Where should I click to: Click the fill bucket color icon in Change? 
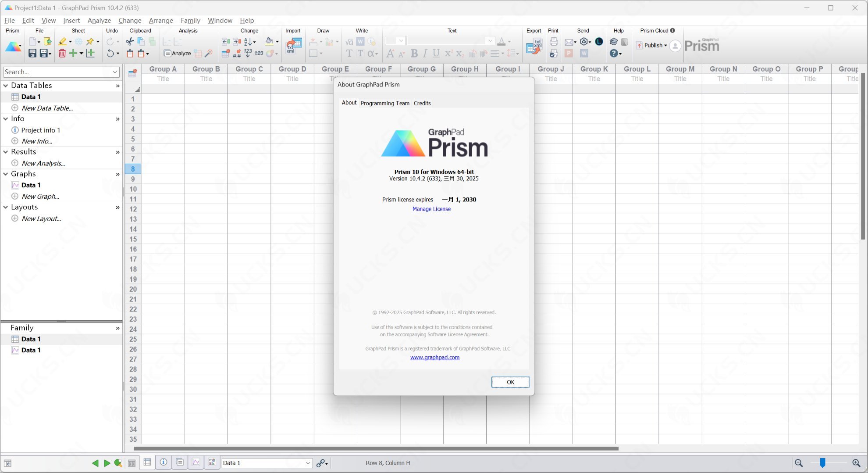point(270,41)
